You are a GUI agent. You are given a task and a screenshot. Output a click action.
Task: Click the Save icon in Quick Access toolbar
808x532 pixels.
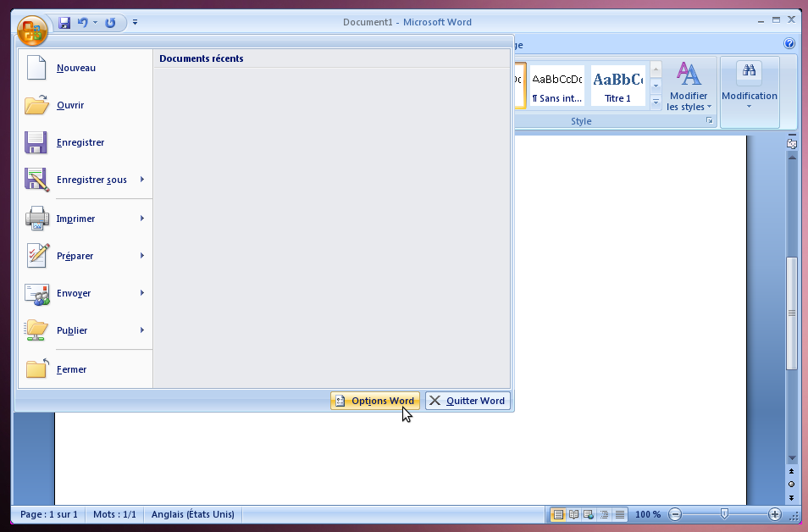pos(64,23)
